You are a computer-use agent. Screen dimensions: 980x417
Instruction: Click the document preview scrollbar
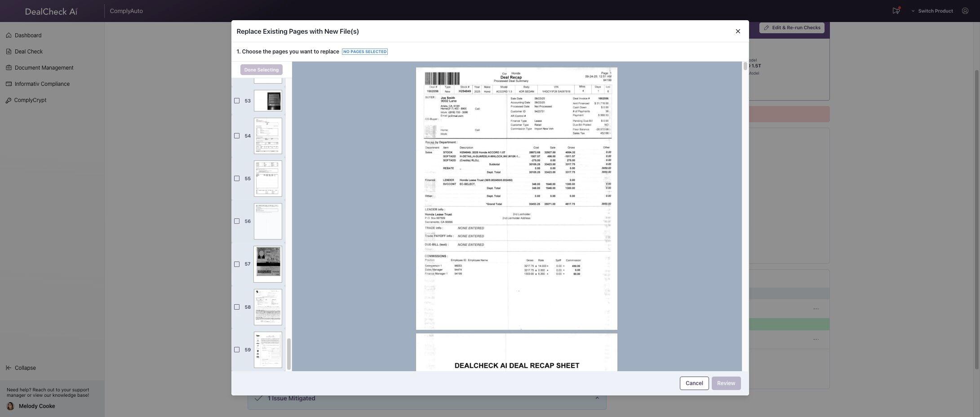pyautogui.click(x=745, y=66)
